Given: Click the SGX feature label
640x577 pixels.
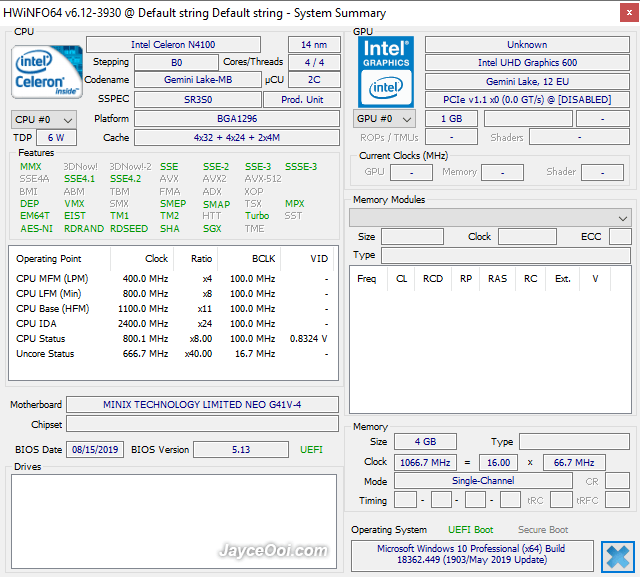Looking at the screenshot, I should point(212,229).
